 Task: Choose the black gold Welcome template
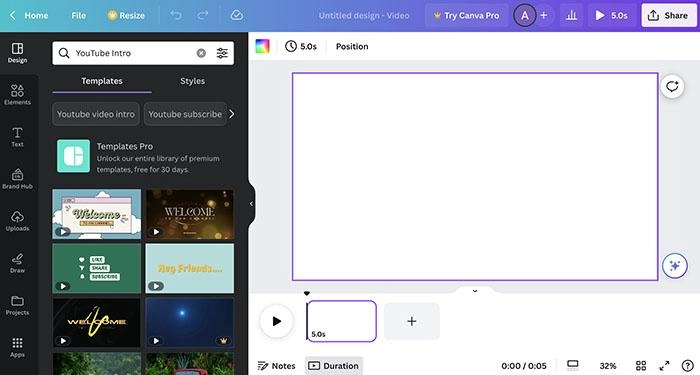[x=96, y=323]
